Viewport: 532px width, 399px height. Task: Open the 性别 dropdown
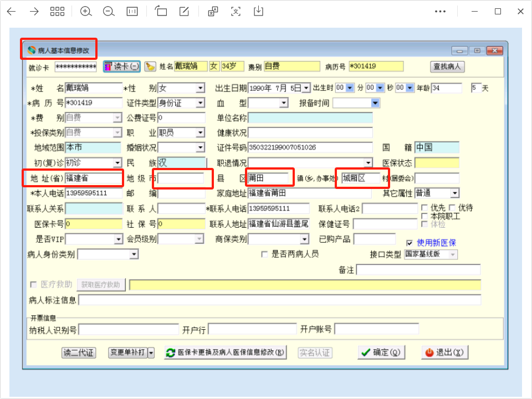pyautogui.click(x=201, y=88)
